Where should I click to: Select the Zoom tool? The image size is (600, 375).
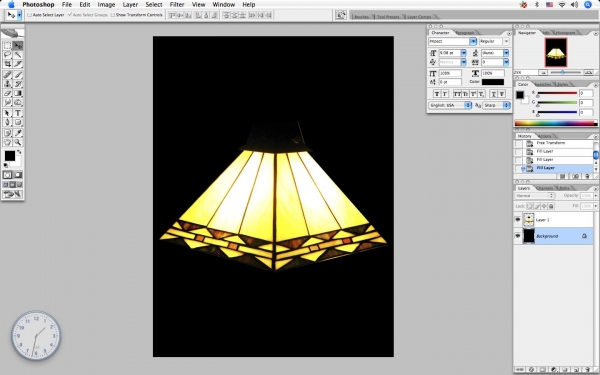(18, 142)
